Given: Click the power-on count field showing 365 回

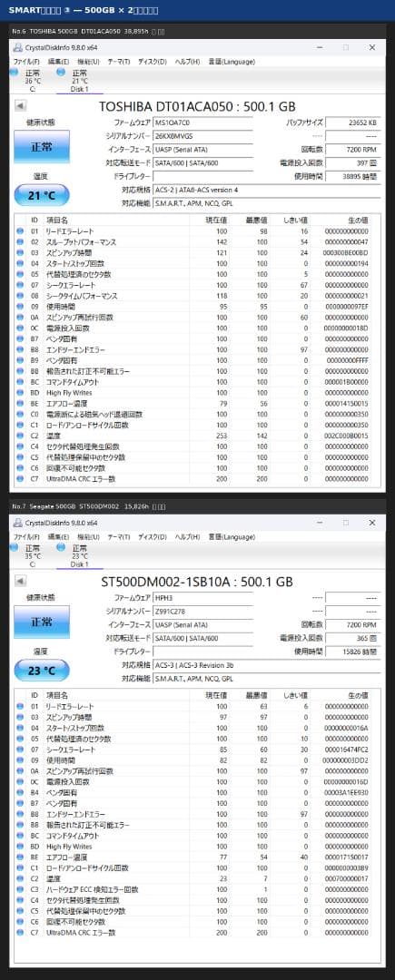Looking at the screenshot, I should tap(352, 638).
